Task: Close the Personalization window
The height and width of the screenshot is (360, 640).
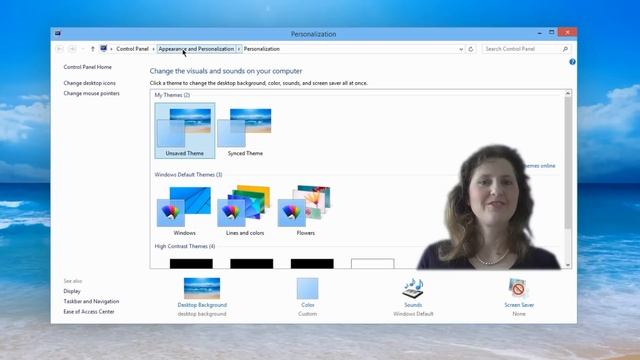Action: [567, 32]
